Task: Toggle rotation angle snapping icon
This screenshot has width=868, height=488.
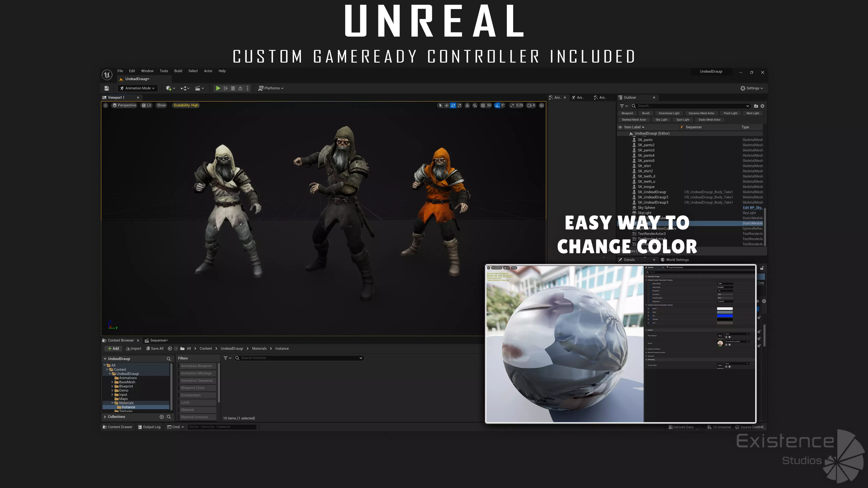Action: [x=497, y=106]
